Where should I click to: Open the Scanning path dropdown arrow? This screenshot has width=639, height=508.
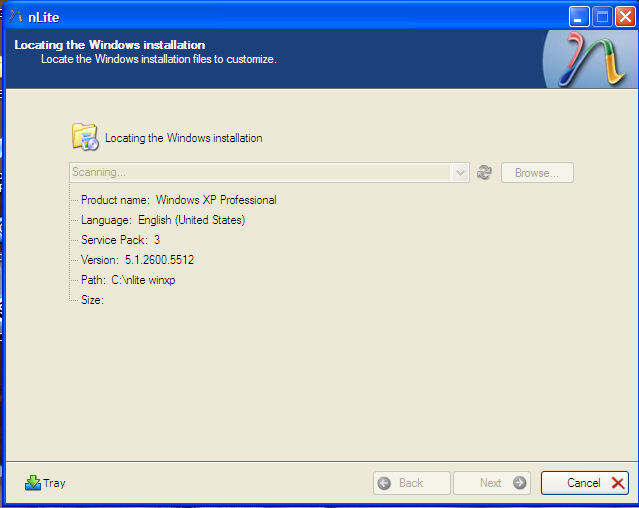460,172
